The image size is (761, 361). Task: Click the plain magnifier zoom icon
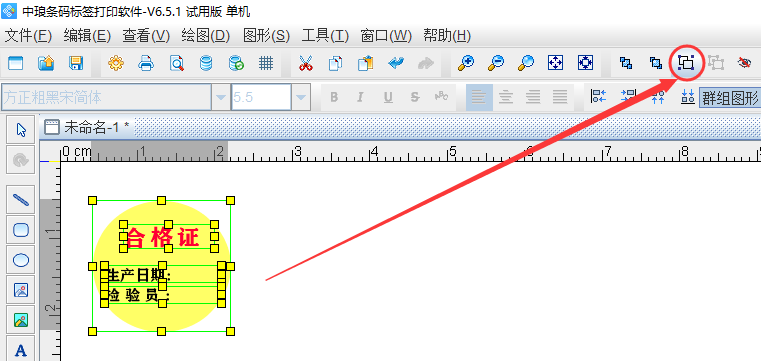(526, 63)
